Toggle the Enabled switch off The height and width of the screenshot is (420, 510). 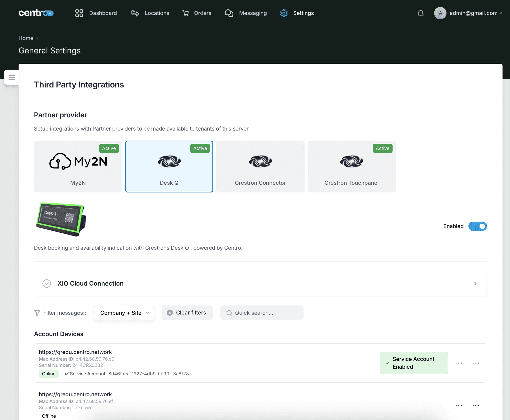pos(477,226)
